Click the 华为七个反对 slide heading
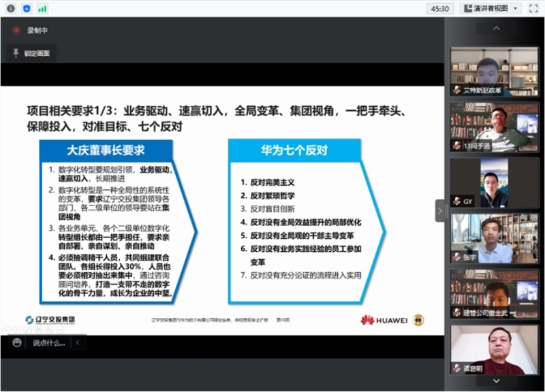 [294, 150]
